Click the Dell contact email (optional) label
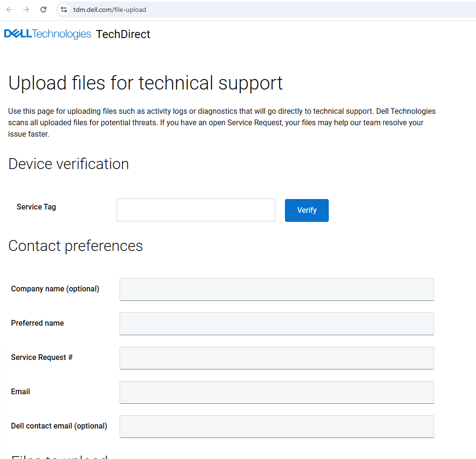476x459 pixels. point(59,426)
